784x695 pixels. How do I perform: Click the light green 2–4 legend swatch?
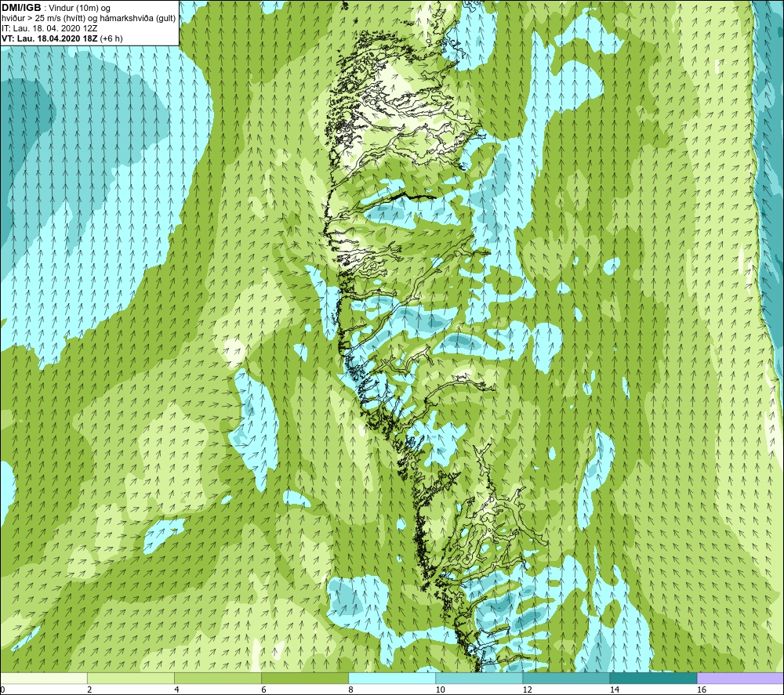coord(131,678)
